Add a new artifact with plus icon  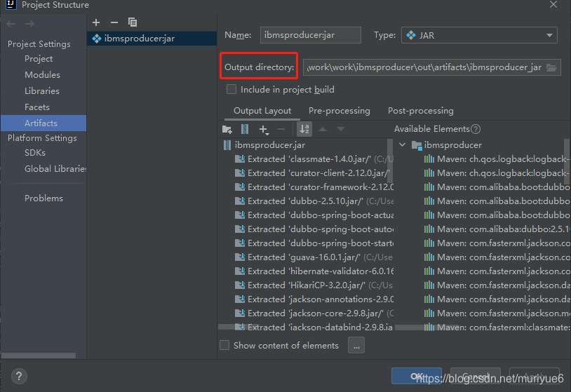(x=96, y=22)
